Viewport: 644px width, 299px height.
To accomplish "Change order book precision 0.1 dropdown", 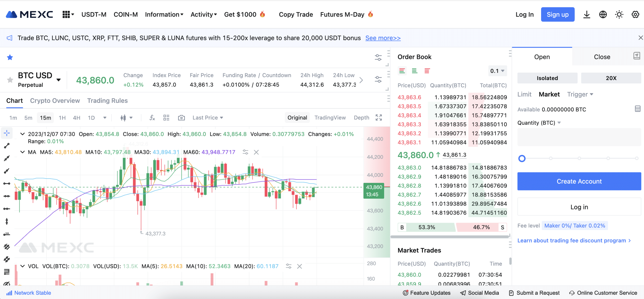I will coord(497,71).
